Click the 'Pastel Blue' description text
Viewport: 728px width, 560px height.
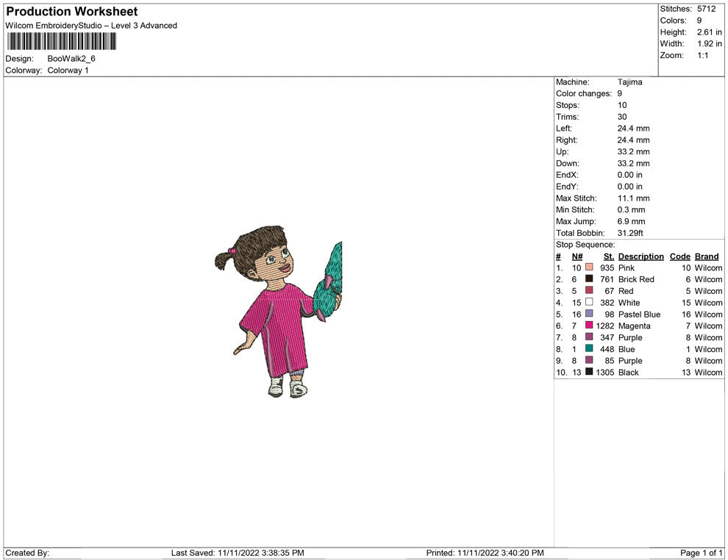point(639,314)
